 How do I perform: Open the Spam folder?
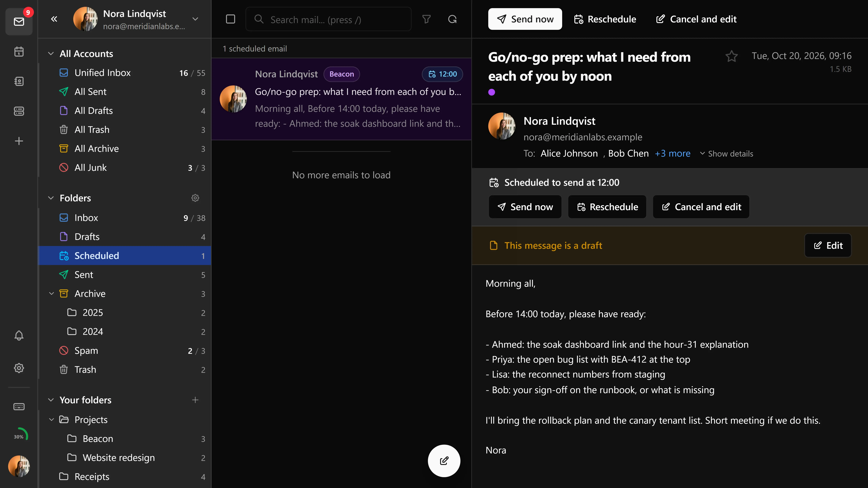coord(125,351)
